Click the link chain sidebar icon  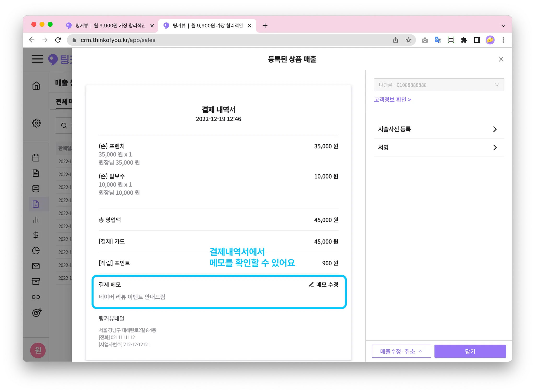[x=36, y=297]
